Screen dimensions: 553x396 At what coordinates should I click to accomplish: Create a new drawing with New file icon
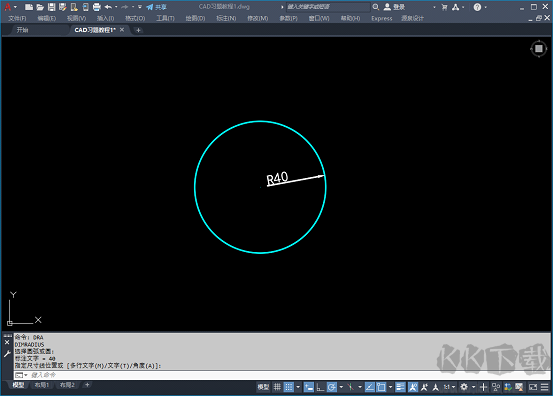coord(29,7)
